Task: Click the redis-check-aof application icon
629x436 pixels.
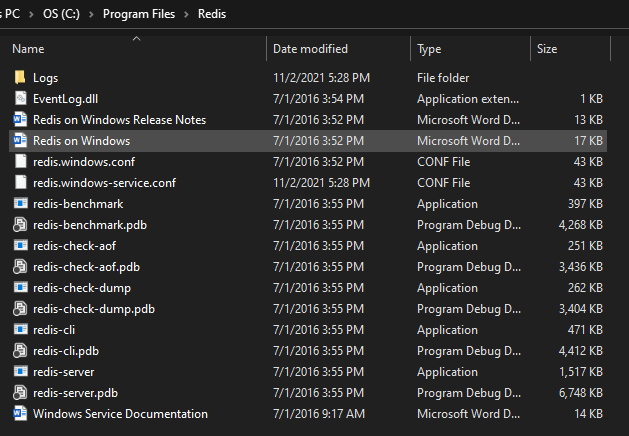Action: (x=20, y=245)
